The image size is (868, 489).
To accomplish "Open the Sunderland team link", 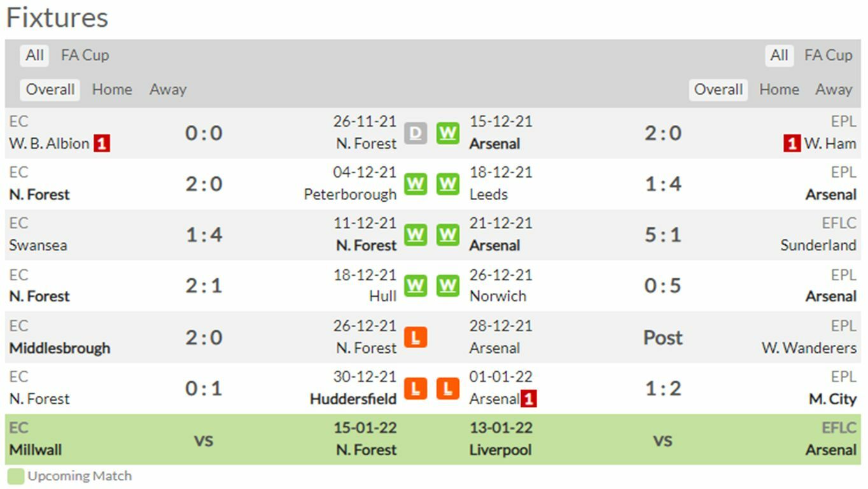I will [818, 246].
